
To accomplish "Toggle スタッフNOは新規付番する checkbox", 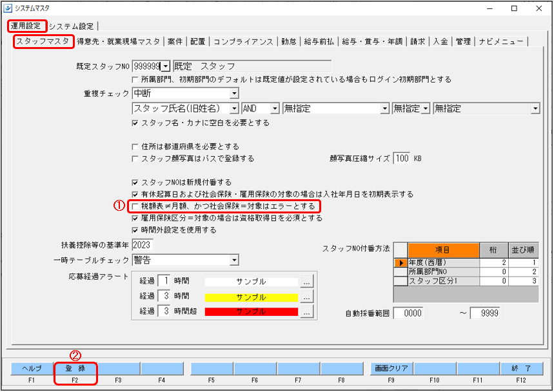I will [135, 182].
